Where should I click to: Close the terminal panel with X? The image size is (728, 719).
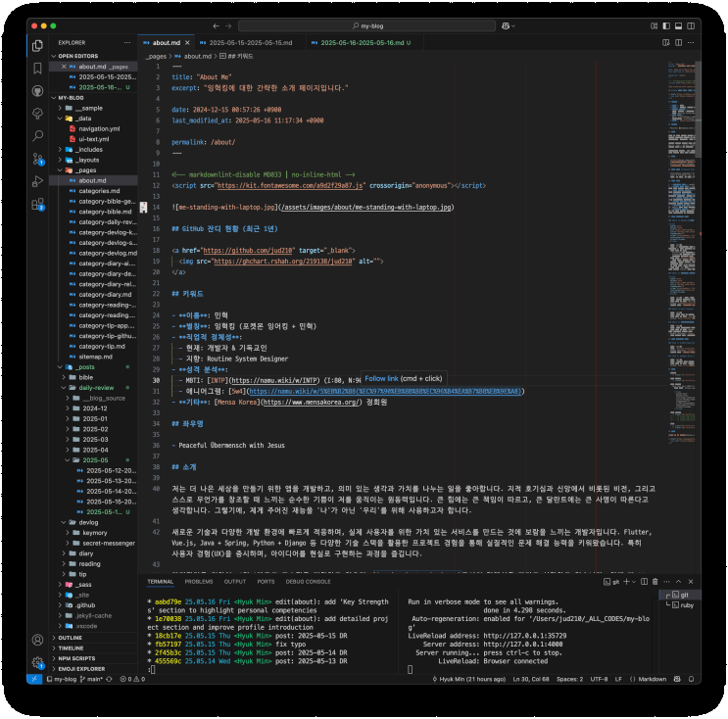tap(691, 582)
